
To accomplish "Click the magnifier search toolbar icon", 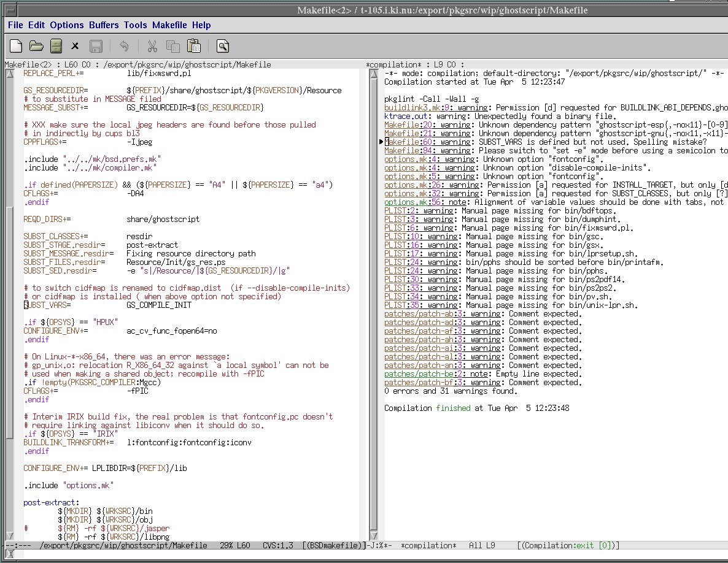I will point(223,46).
